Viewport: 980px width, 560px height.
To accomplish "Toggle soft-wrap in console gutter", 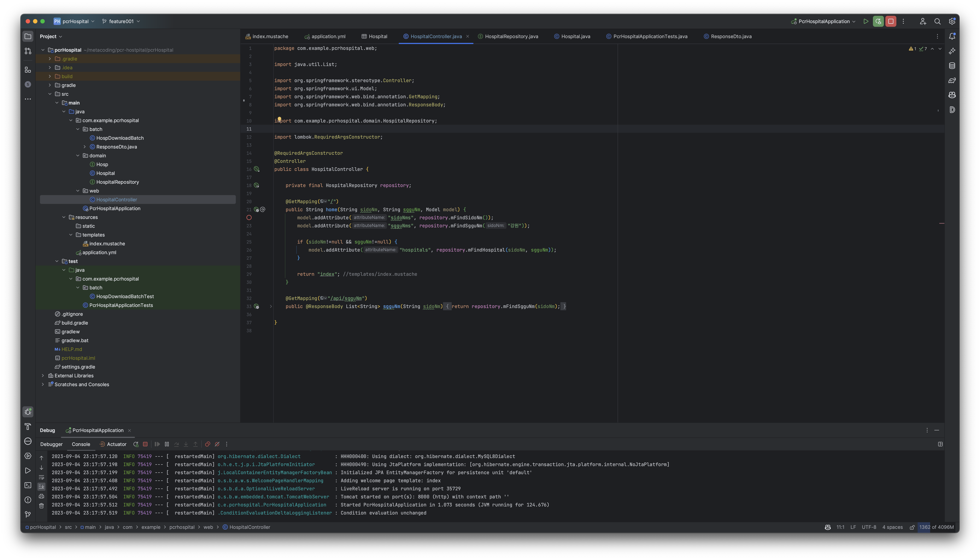I will pyautogui.click(x=42, y=477).
